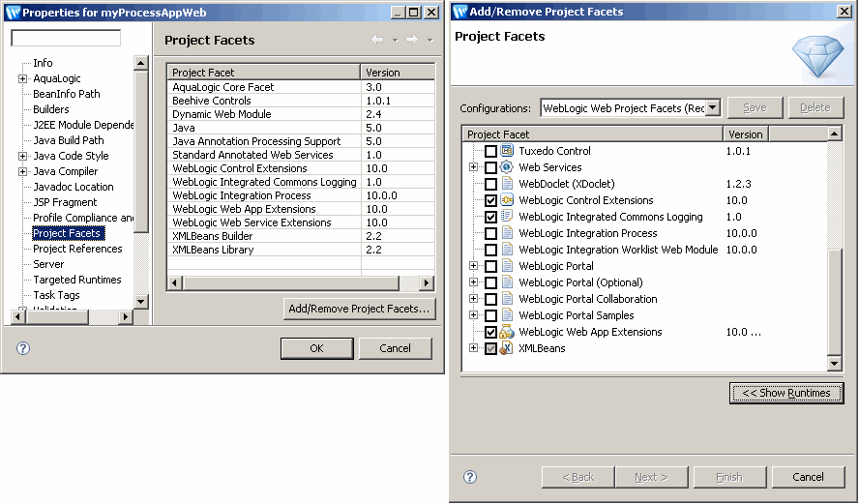Click Add/Remove Project Facets button
Viewport: 859px width, 504px height.
click(x=360, y=309)
